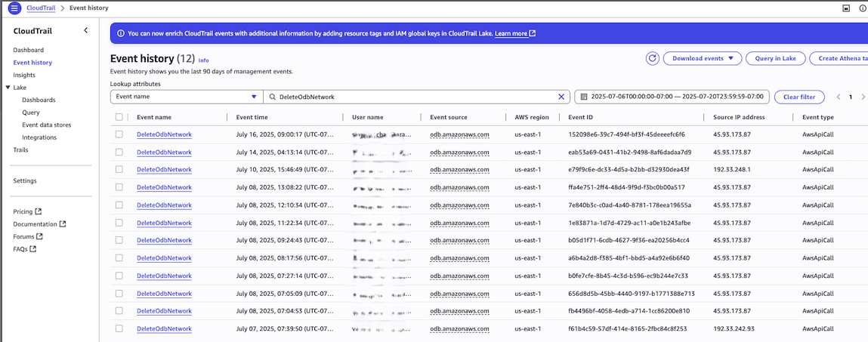Open the hamburger navigation menu icon
The height and width of the screenshot is (342, 868).
(x=14, y=8)
